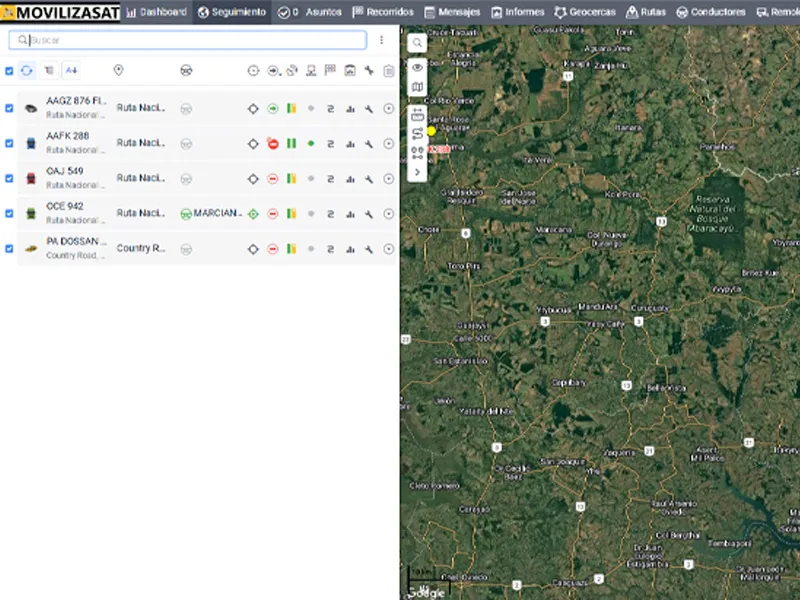Open the circle options menu for AAGZ 876
This screenshot has width=800, height=600.
[x=389, y=108]
